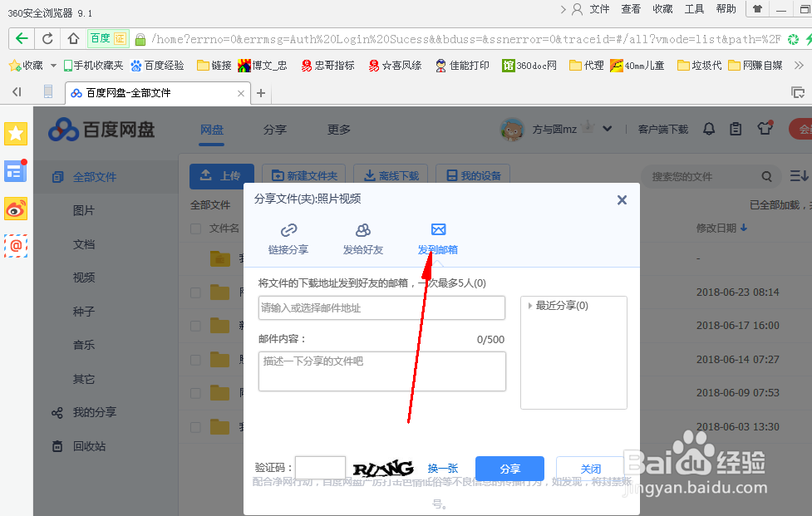This screenshot has height=516, width=812.
Task: Tick checkbox for the 2018-06-03 13:30 folder
Action: [x=196, y=427]
